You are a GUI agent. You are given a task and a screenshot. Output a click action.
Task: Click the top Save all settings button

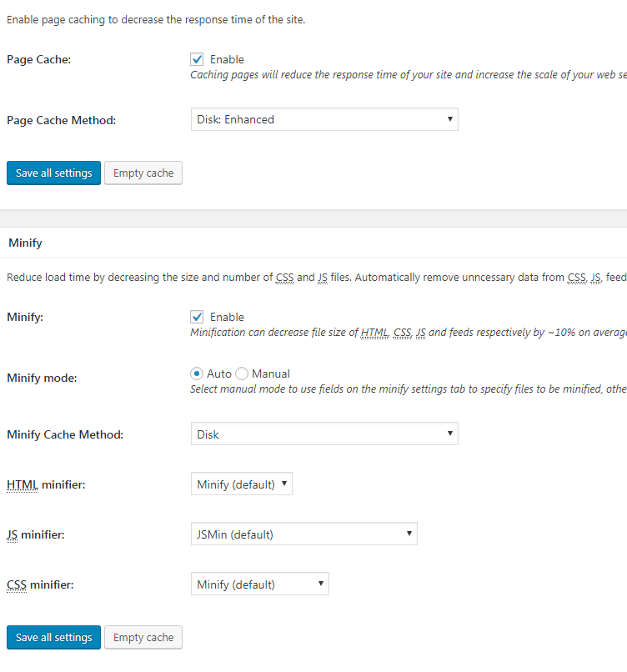pyautogui.click(x=53, y=173)
